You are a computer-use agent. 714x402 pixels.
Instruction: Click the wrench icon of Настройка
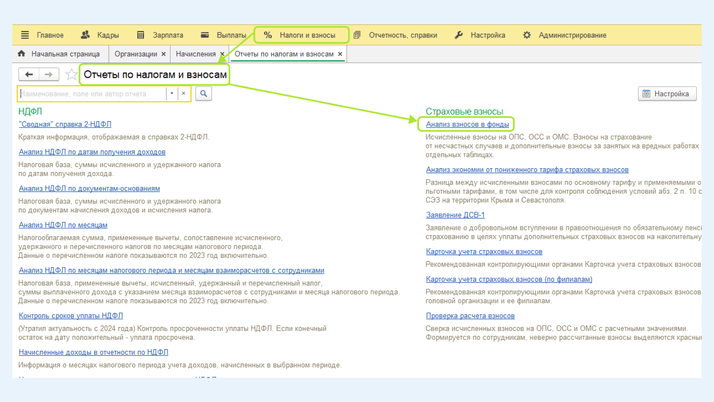click(459, 35)
